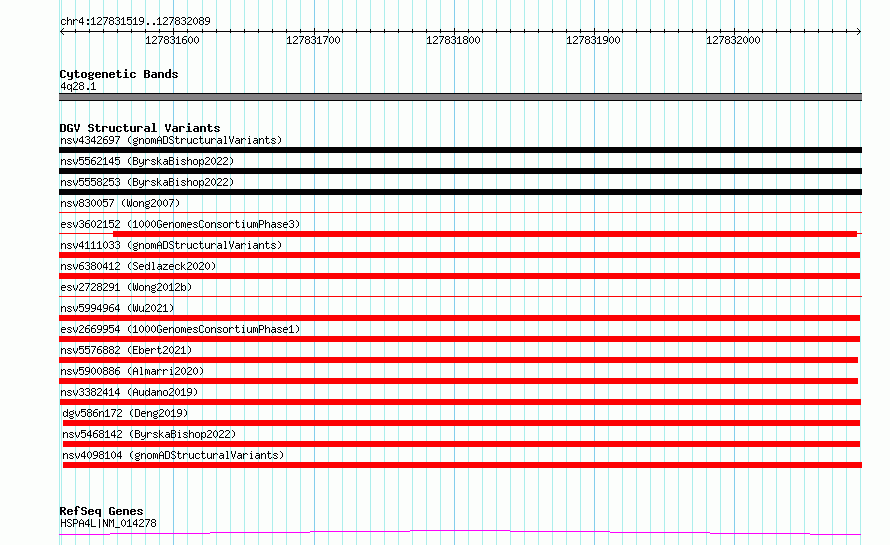Click ruler position 127831900
The width and height of the screenshot is (890, 545).
click(593, 40)
